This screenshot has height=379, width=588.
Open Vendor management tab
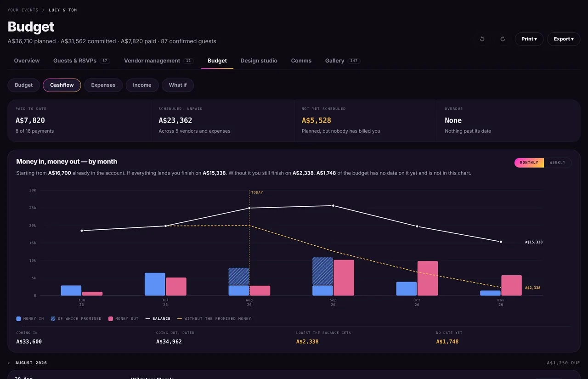tap(158, 61)
